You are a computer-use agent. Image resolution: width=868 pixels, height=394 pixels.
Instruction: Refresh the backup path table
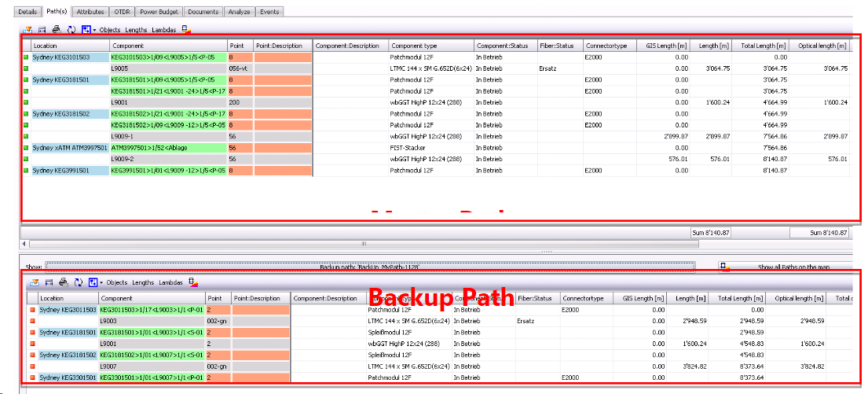[x=79, y=282]
